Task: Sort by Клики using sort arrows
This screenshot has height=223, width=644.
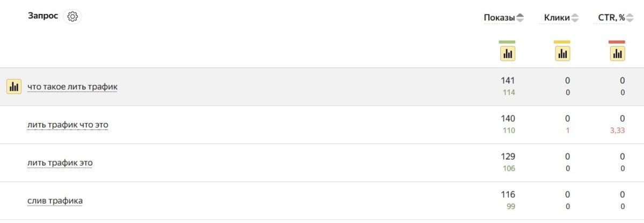Action: [x=575, y=18]
